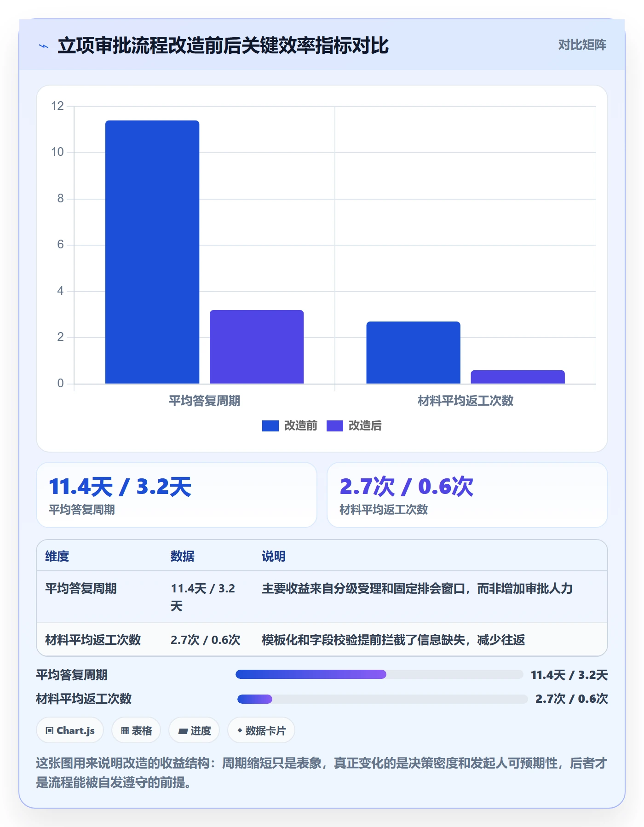The image size is (644, 827).
Task: Click the 平均答复周期 progress bar
Action: pyautogui.click(x=379, y=674)
